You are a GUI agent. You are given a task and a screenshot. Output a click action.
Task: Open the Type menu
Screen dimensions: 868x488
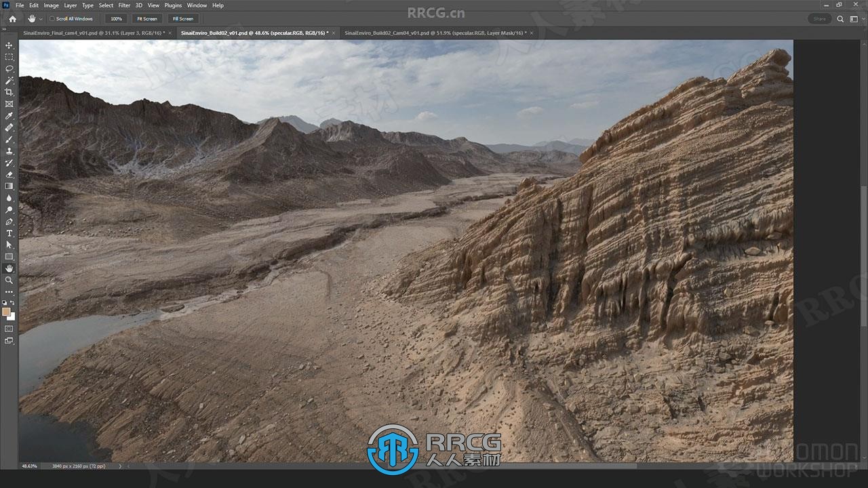coord(88,5)
